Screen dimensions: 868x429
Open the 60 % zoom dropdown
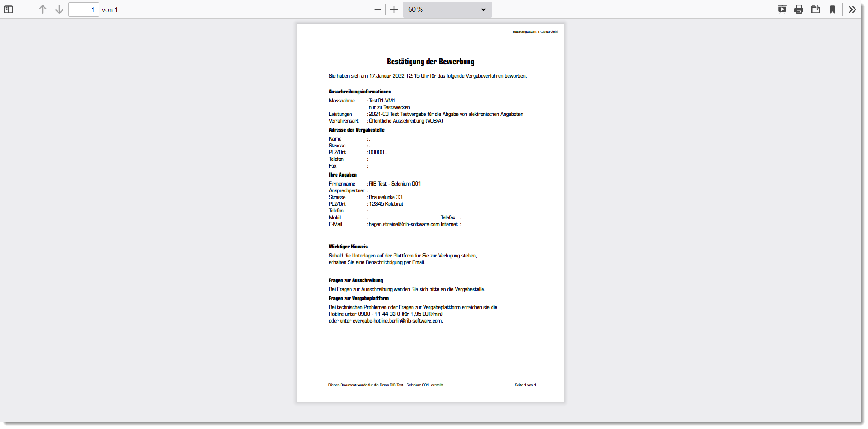pos(447,9)
